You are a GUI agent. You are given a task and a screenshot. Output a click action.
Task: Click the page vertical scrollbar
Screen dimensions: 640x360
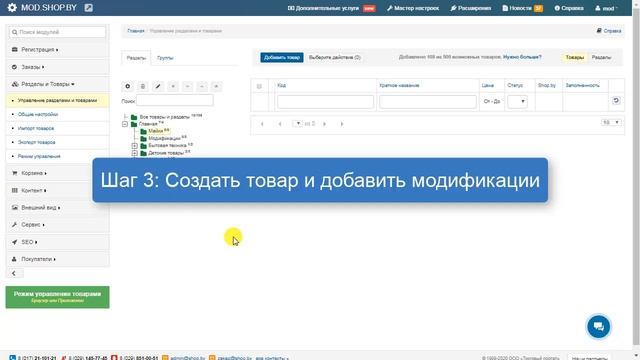pos(636,180)
